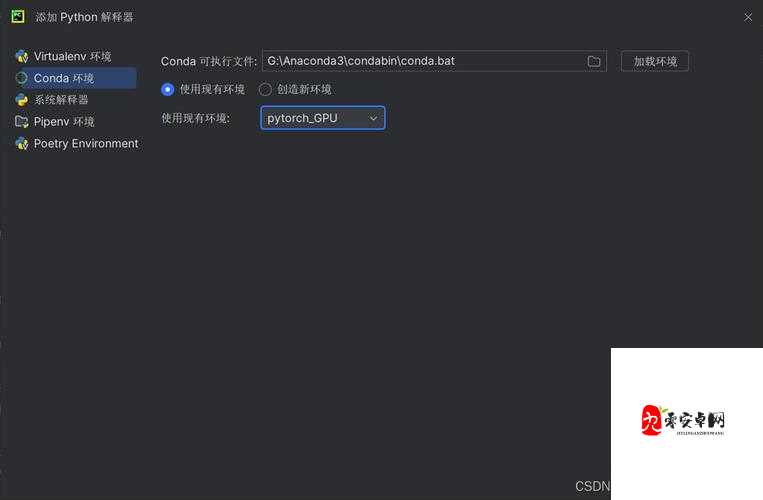
Task: Select the 使用现有环境 radio button
Action: [167, 89]
